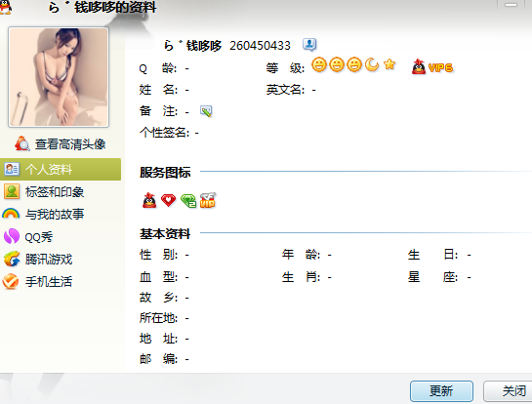Click the second smiley level icon

[x=337, y=64]
